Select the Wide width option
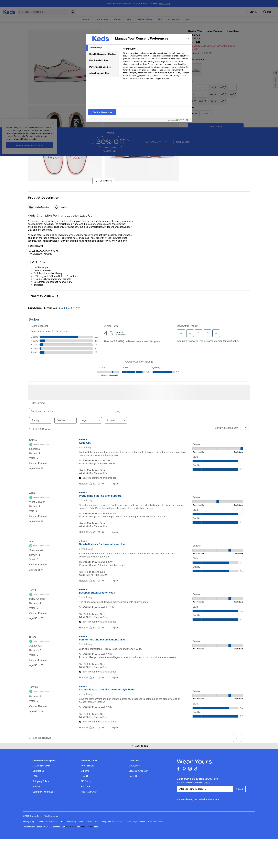This screenshot has height=868, width=278. [x=206, y=114]
